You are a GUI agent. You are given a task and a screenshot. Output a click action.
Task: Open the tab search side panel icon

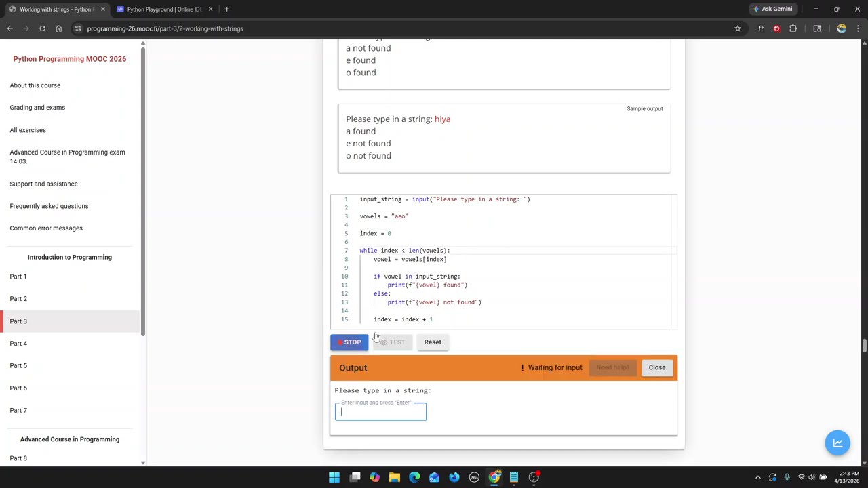click(x=817, y=28)
